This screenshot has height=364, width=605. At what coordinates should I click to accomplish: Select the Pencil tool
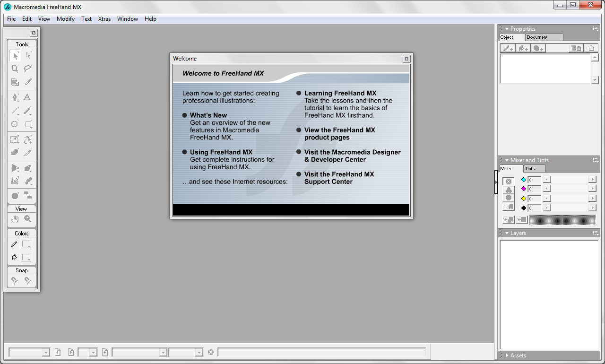point(28,111)
